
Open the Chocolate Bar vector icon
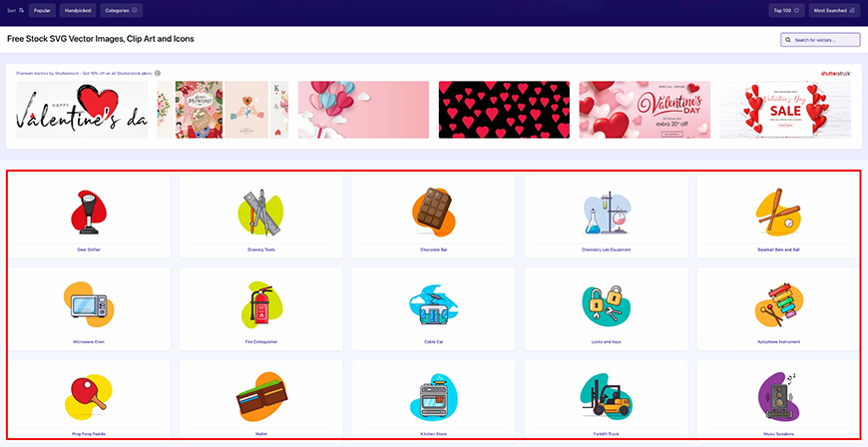(x=433, y=212)
